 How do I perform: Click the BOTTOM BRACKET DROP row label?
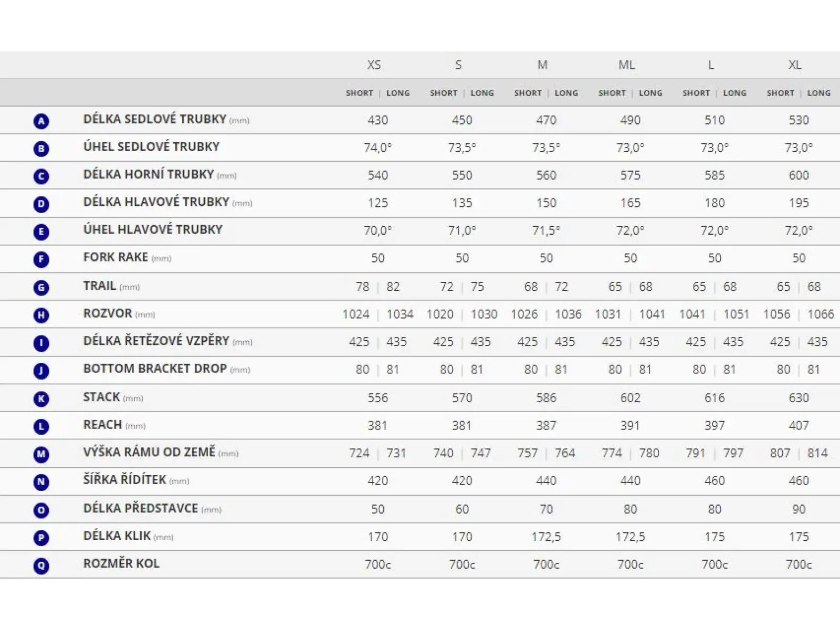(x=155, y=369)
